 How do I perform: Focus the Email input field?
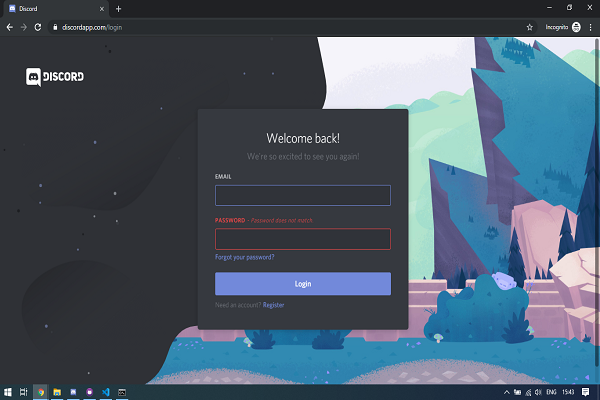click(x=303, y=196)
